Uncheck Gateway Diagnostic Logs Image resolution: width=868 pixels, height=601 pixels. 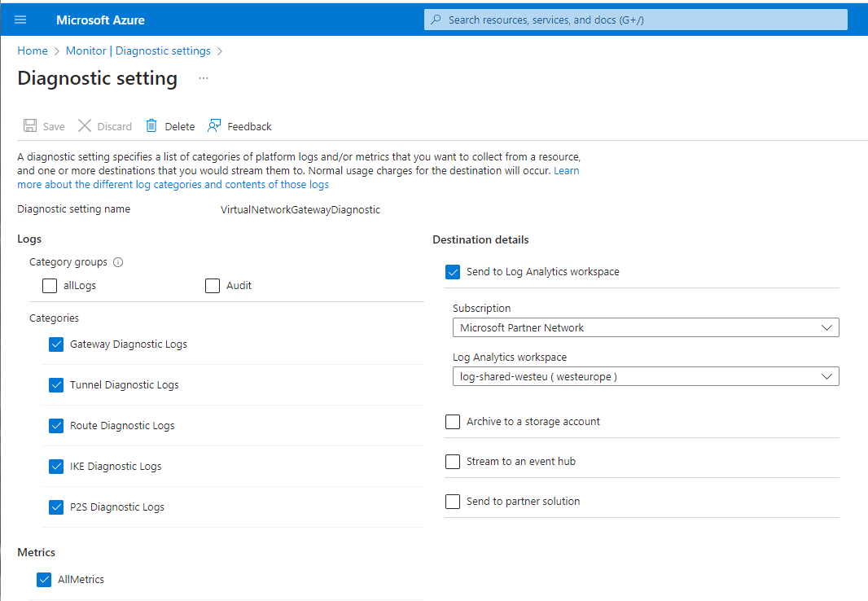click(56, 344)
